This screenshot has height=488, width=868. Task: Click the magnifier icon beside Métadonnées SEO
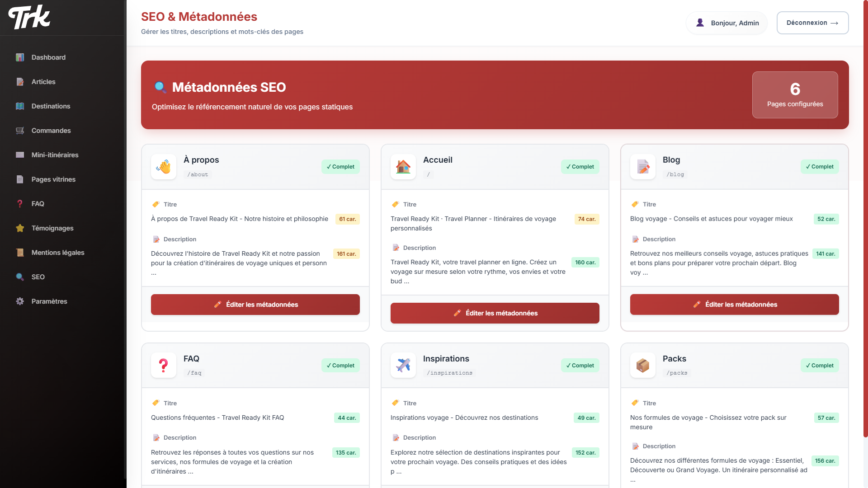pyautogui.click(x=160, y=87)
